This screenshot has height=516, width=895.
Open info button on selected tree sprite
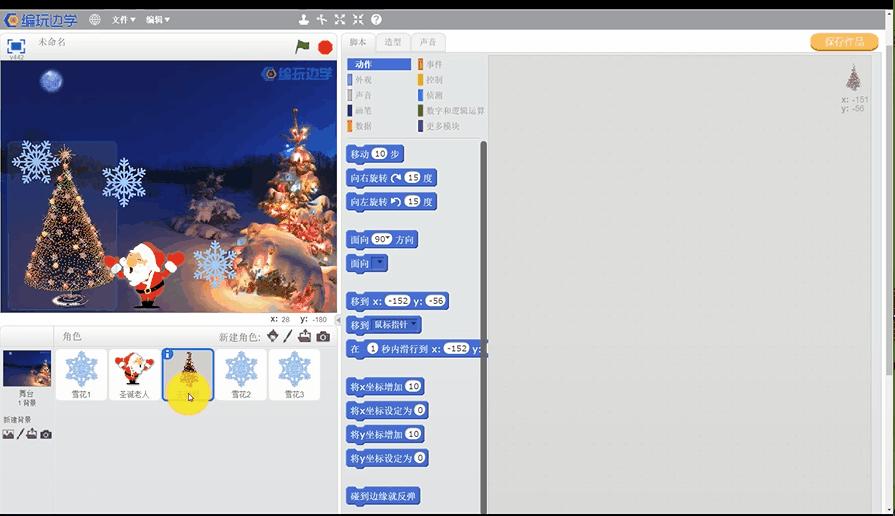(x=168, y=354)
